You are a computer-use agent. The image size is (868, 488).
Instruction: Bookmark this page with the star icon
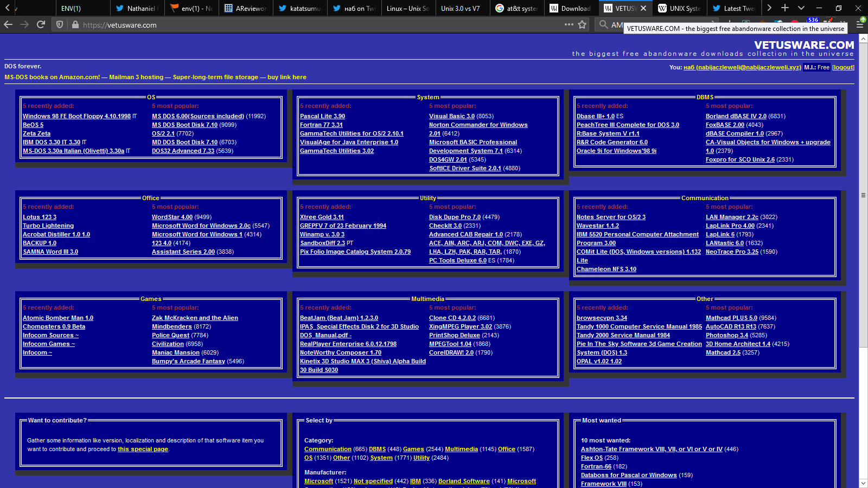click(x=582, y=24)
